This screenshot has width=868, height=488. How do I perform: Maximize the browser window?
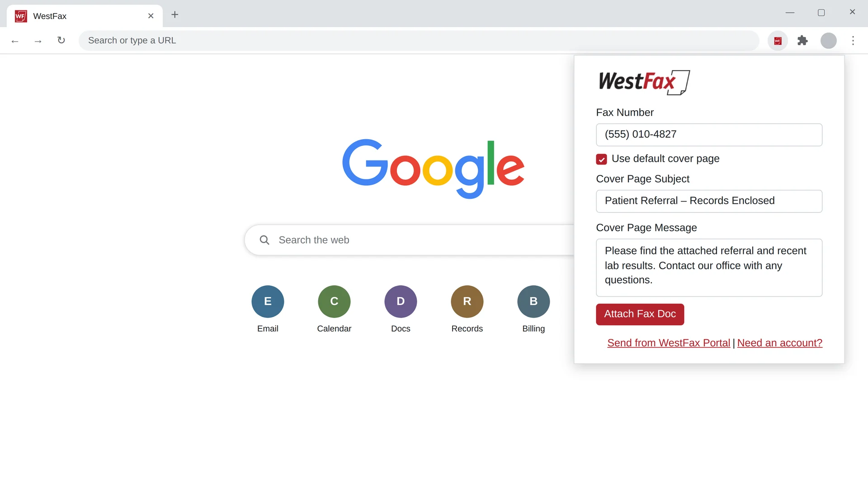point(821,13)
